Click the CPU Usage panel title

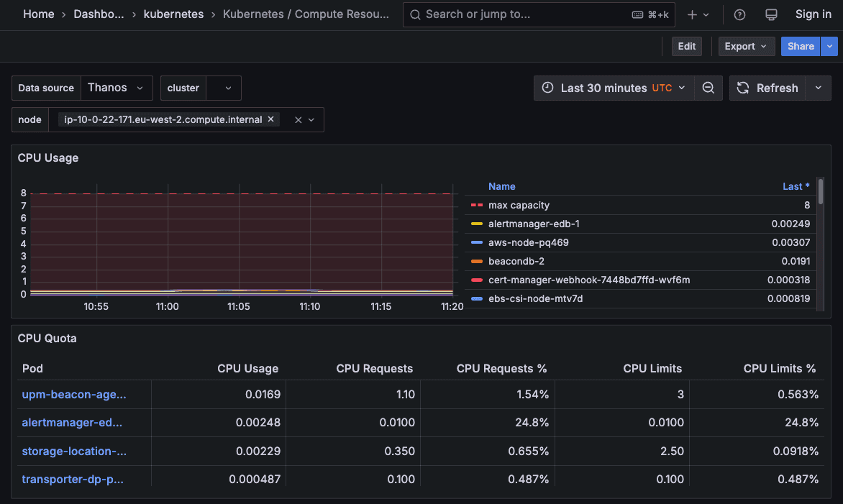coord(48,158)
